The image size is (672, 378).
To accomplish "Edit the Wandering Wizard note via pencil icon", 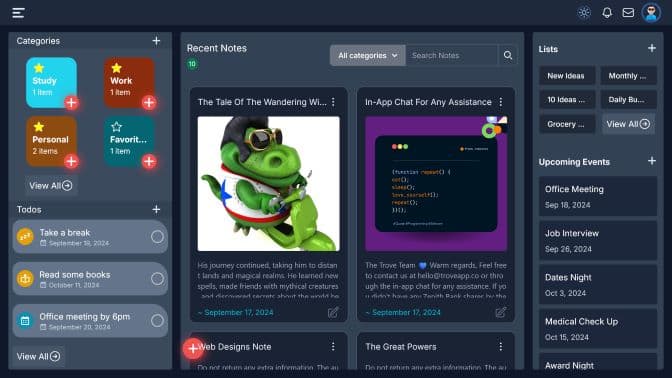I will (x=333, y=312).
